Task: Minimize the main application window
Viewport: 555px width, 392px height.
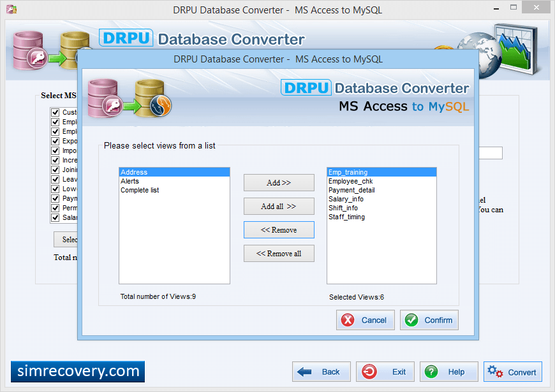Action: [496, 8]
